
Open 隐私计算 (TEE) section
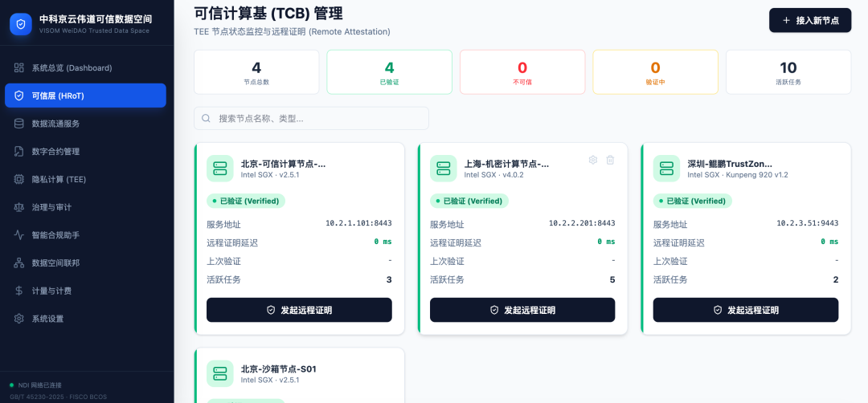point(85,179)
